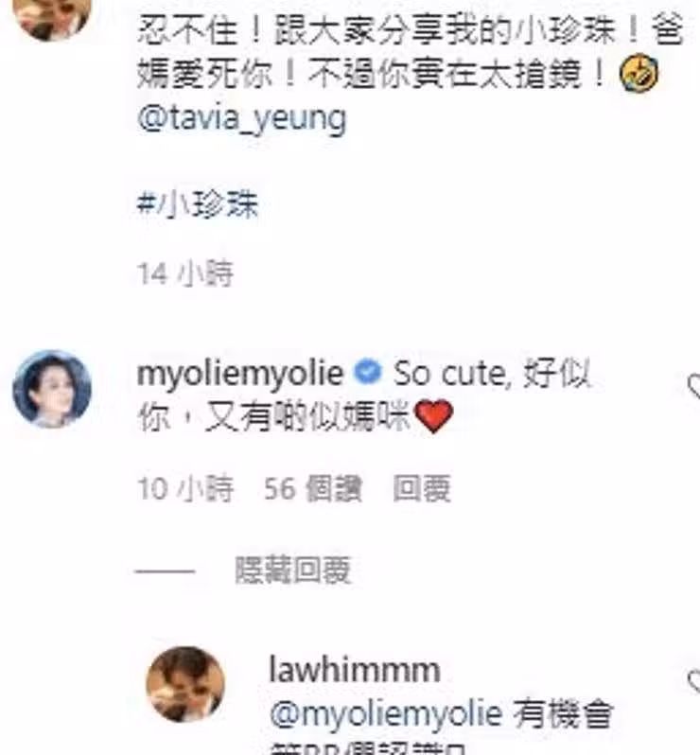Like myoliemyolie's comment with the heart icon
Viewport: 700px width, 755px height.
[x=694, y=387]
